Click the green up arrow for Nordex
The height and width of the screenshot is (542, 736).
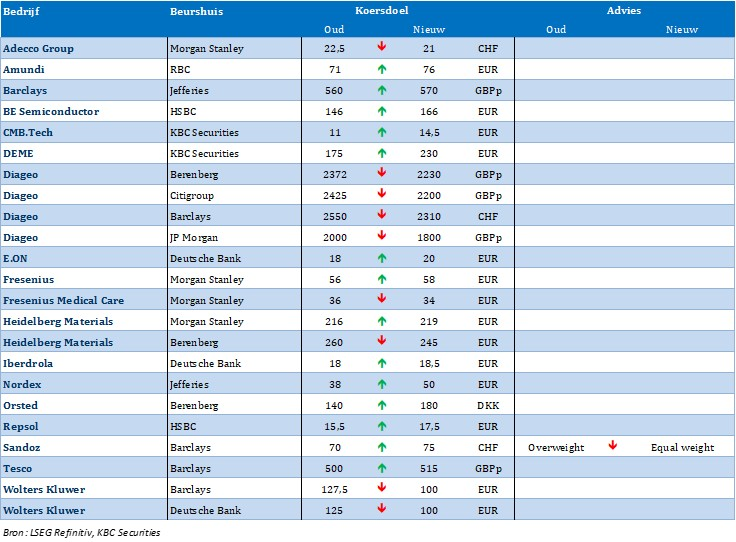click(382, 384)
